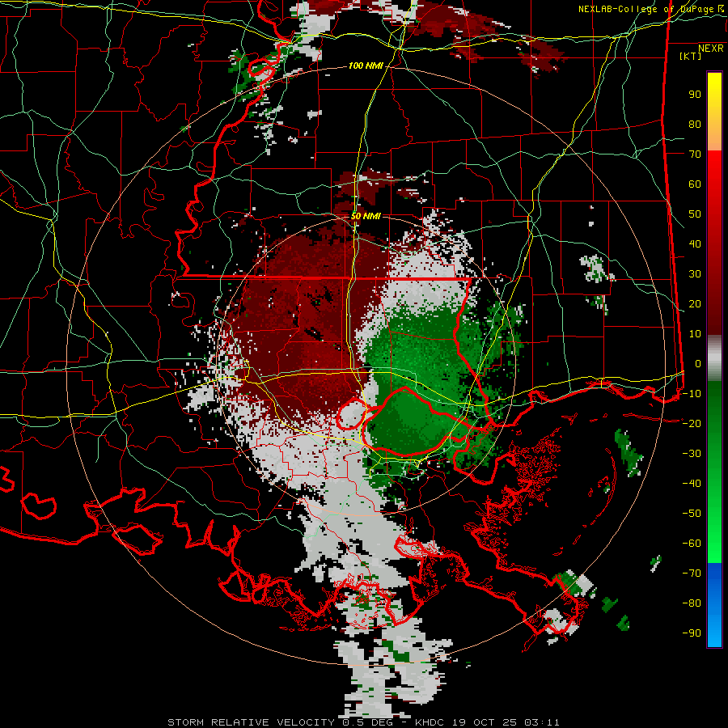This screenshot has height=728, width=728.
Task: Click the -40 value on the velocity scale
Action: 692,484
